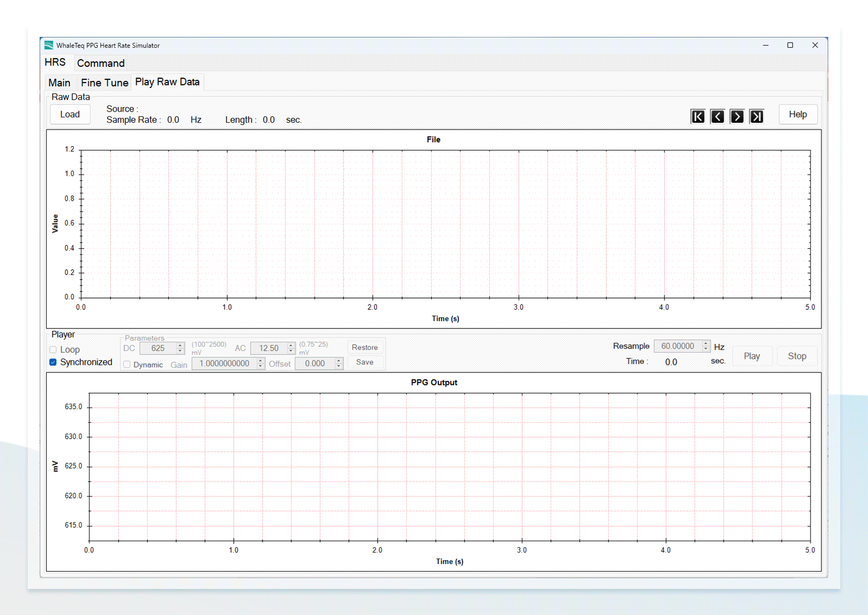Image resolution: width=868 pixels, height=615 pixels.
Task: Open the Command menu
Action: [101, 63]
